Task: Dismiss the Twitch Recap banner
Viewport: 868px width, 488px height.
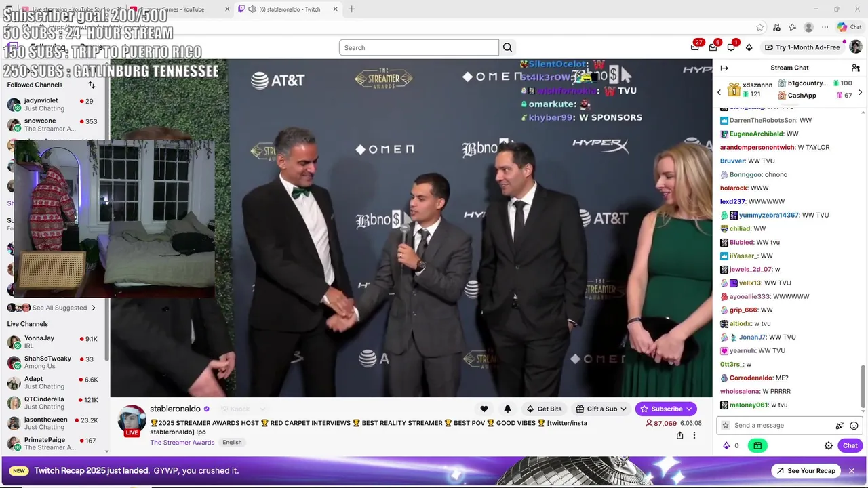Action: (x=852, y=470)
